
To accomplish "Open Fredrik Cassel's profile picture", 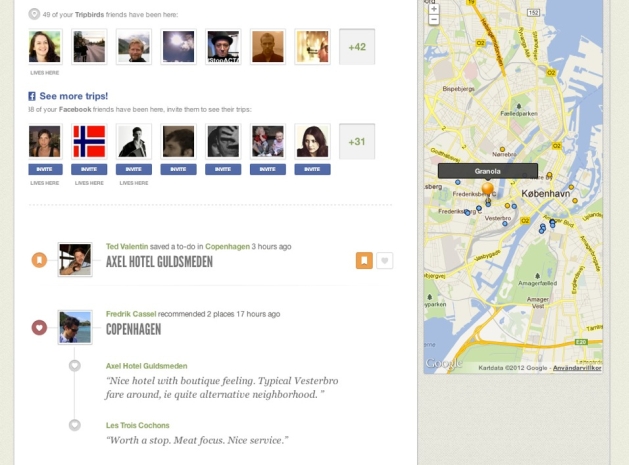I will click(x=75, y=327).
